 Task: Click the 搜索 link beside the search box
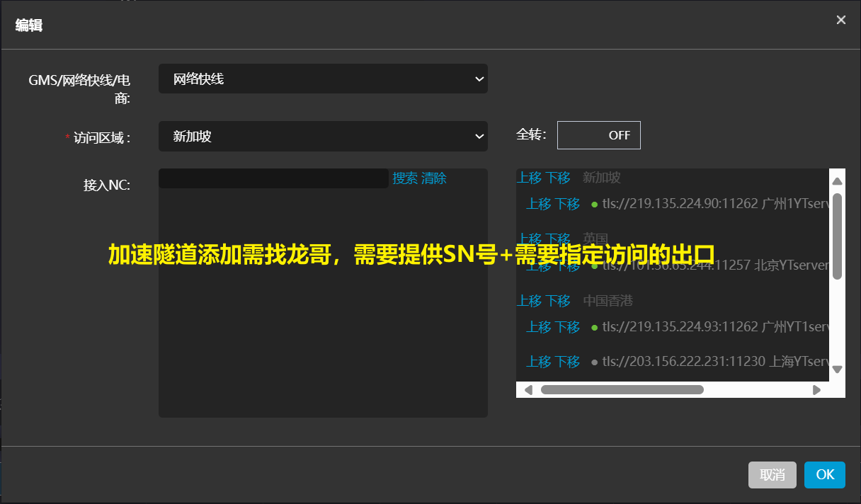pyautogui.click(x=404, y=178)
